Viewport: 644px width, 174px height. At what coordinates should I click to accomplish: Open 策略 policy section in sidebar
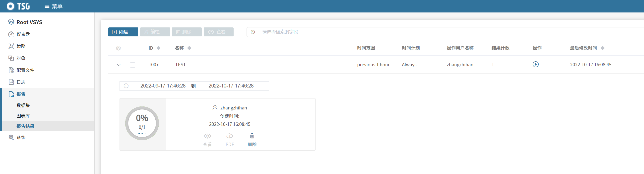pos(21,46)
